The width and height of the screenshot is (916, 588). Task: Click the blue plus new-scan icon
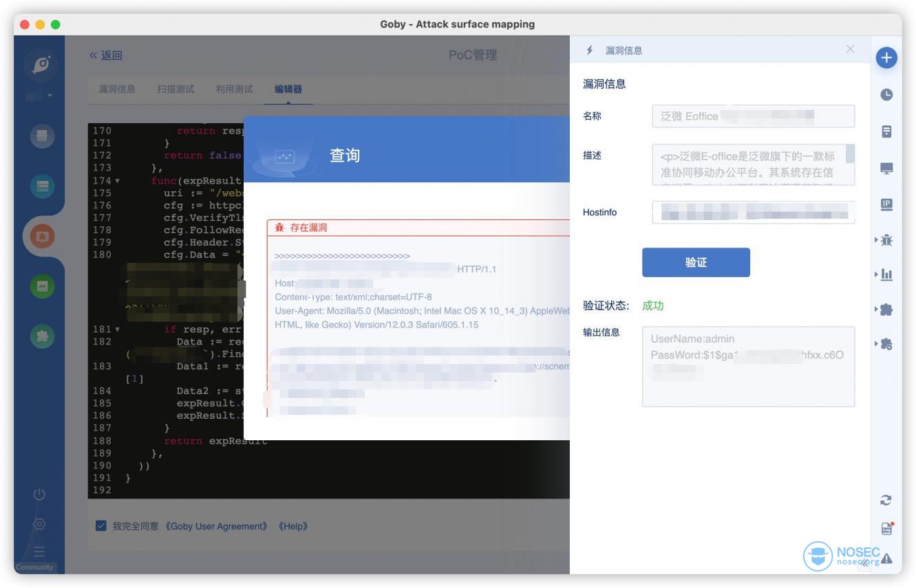886,58
